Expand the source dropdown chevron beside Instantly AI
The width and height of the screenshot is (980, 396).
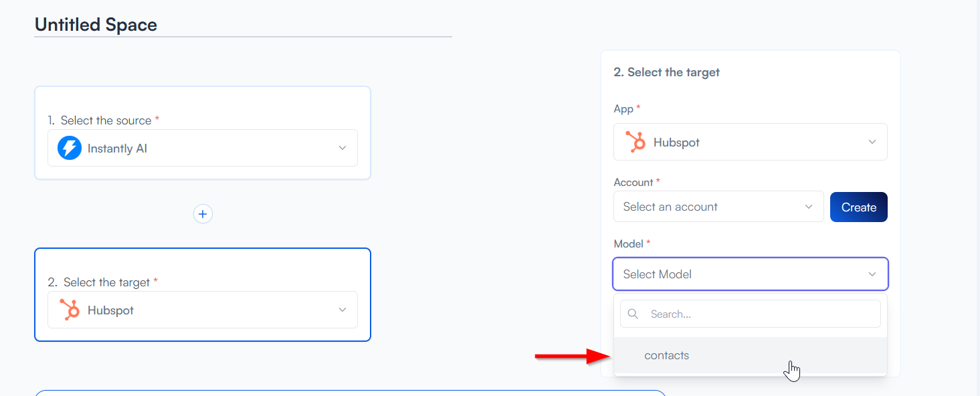[x=342, y=148]
